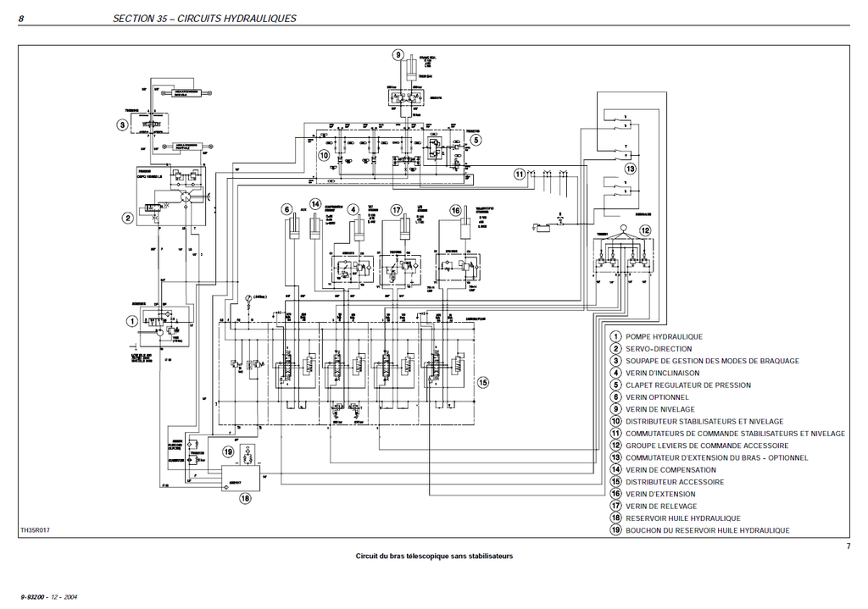This screenshot has height=609, width=868.
Task: Click callout 4 above the tilt cylinder
Action: click(353, 210)
